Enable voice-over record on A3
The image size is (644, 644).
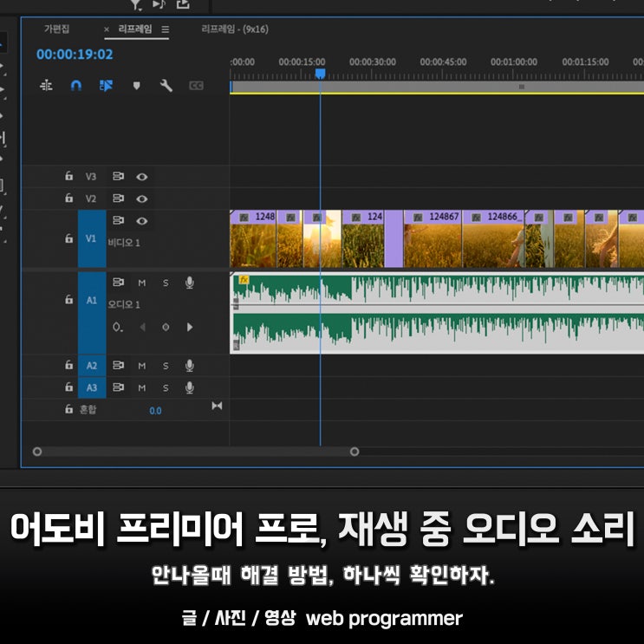(189, 387)
